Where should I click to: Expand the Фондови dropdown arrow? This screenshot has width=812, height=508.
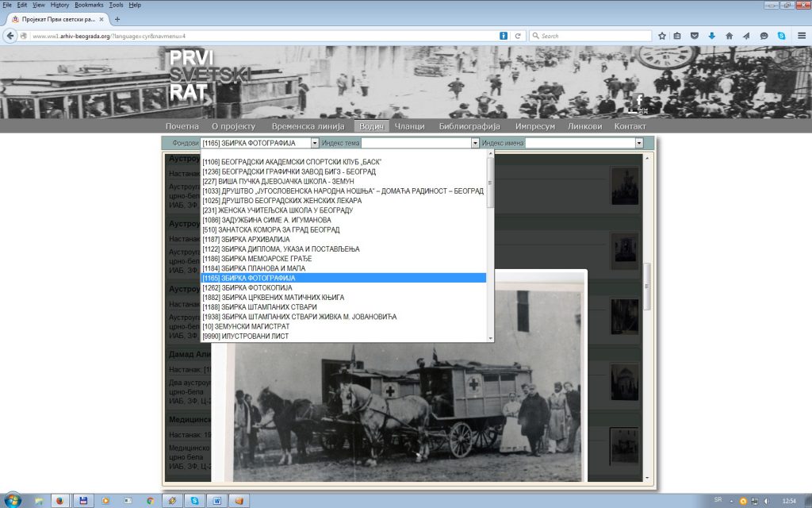315,143
